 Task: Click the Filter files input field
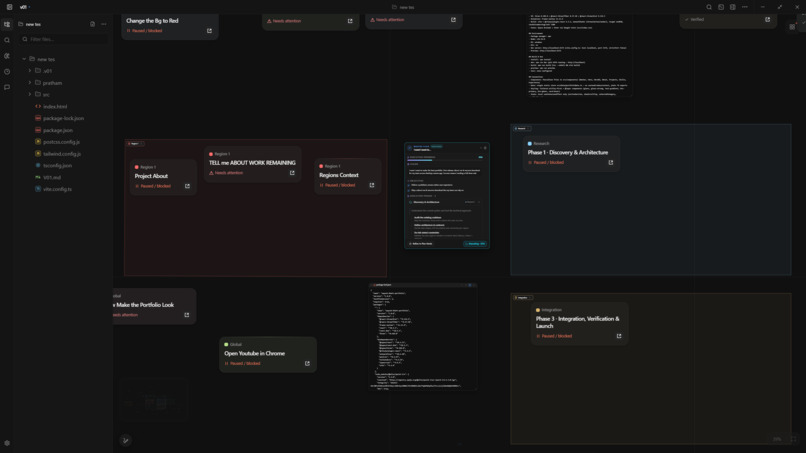coord(64,39)
